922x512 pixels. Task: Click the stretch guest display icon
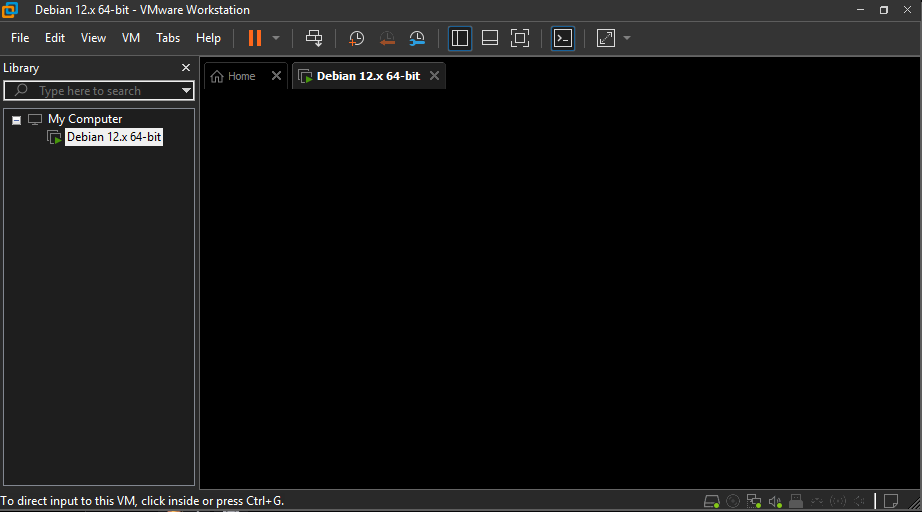click(x=606, y=38)
